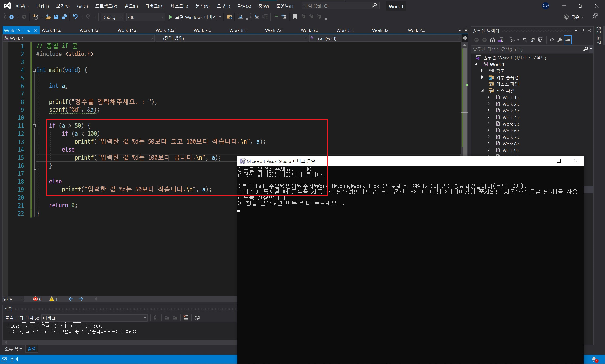Toggle preview selected items button
Screen dimensions: 605x364
[568, 40]
